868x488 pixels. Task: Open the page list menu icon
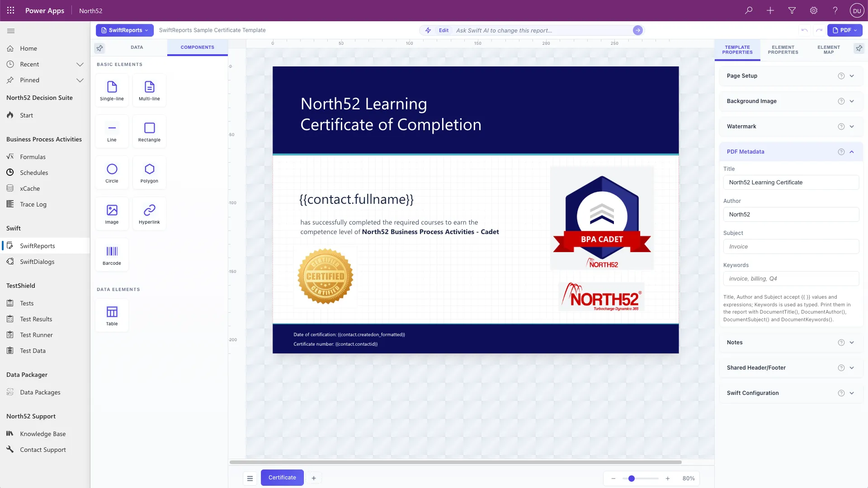[250, 478]
